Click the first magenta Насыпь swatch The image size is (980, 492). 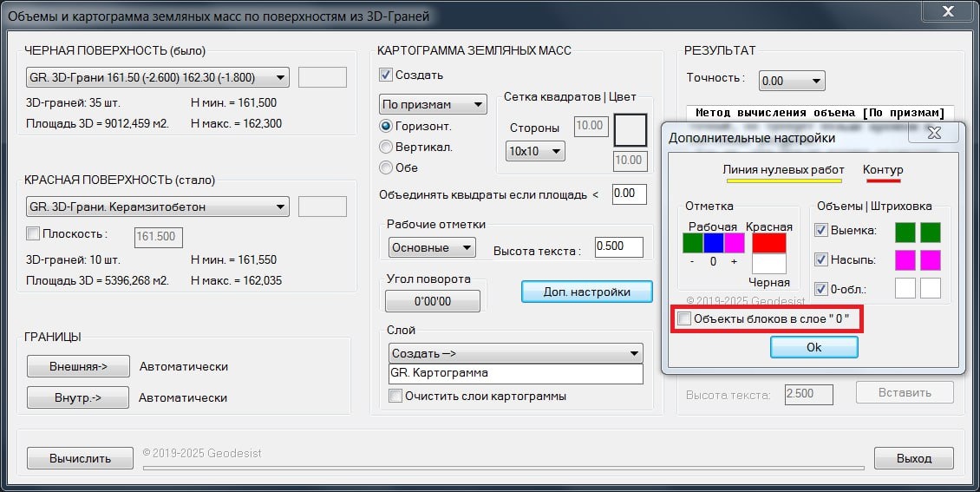[x=905, y=260]
